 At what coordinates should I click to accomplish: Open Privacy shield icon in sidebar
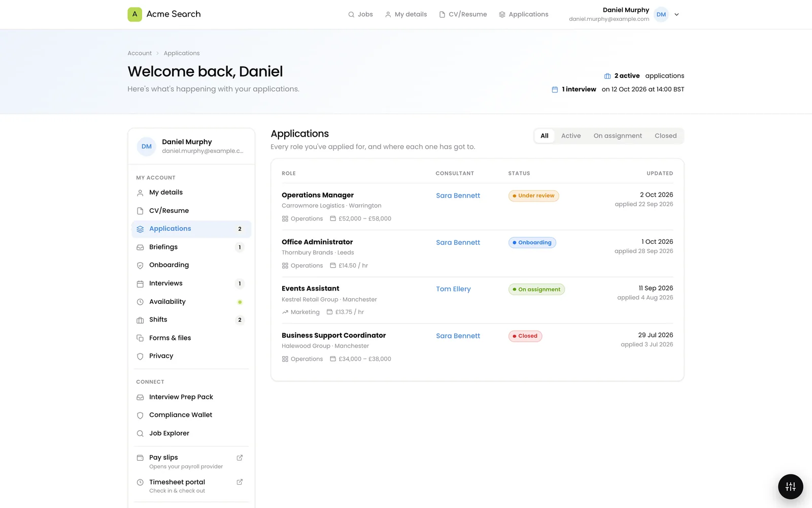[140, 356]
